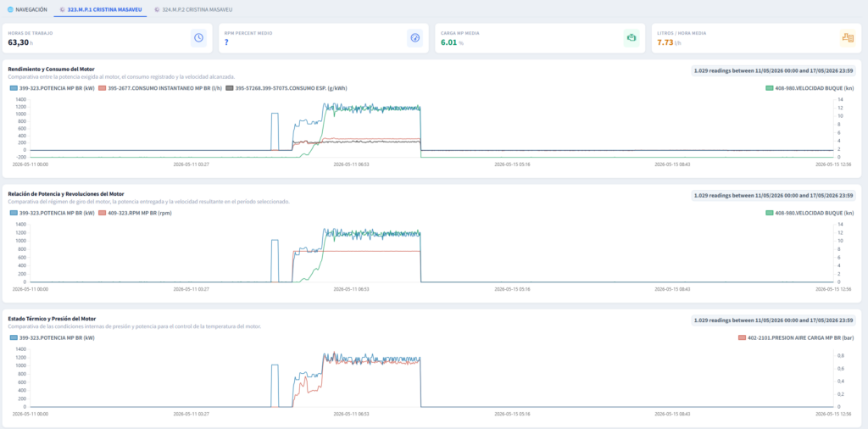Toggle POTENCIA MP BR series in Relación de Potencia chart
The image size is (868, 429).
52,213
